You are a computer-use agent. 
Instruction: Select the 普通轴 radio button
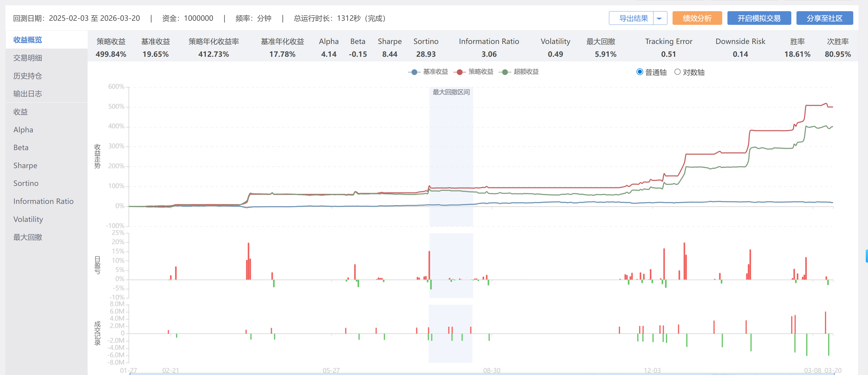[x=640, y=72]
